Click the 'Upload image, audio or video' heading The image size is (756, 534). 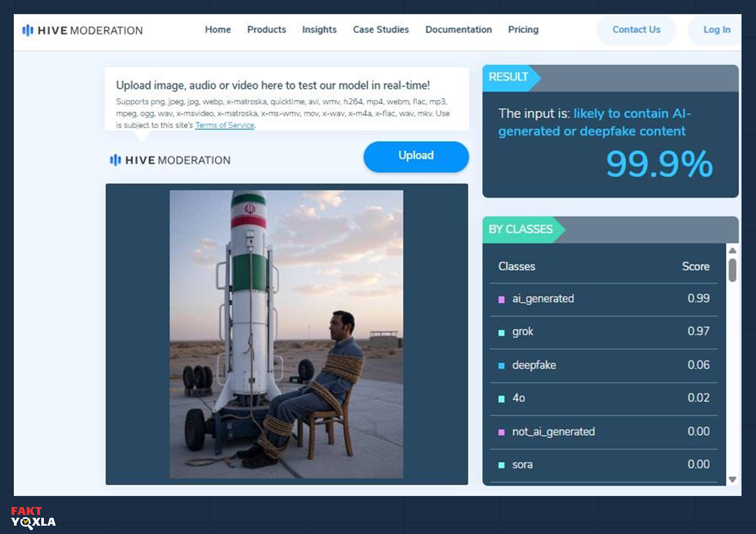click(x=273, y=85)
